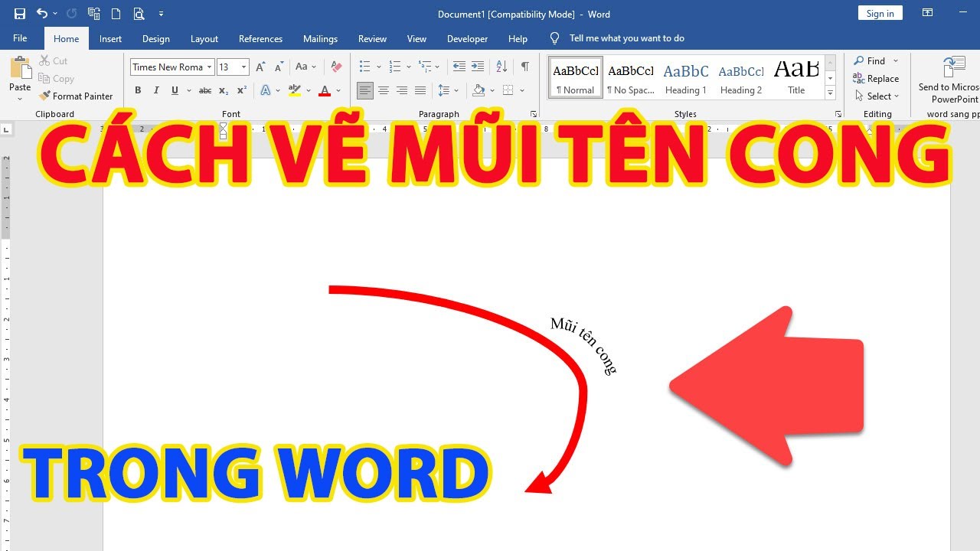Decrease paragraph indent
Screen dimensions: 980x551
(459, 67)
